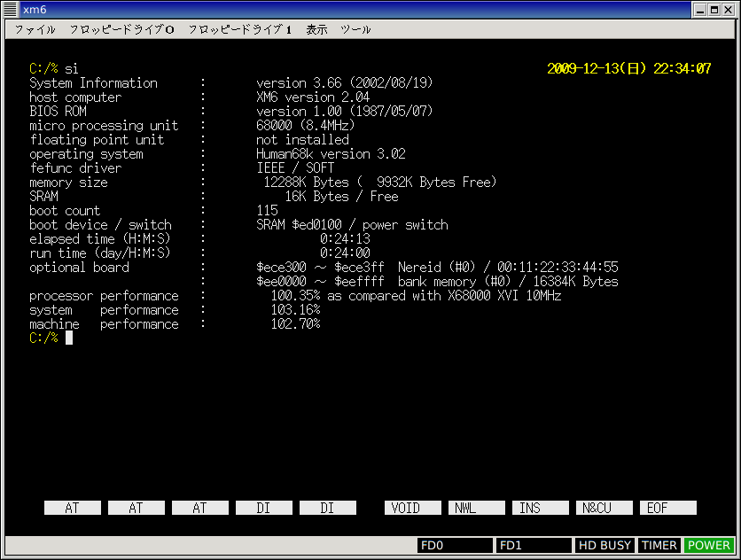Click the processor performance 100.35% value
The width and height of the screenshot is (741, 560).
pyautogui.click(x=295, y=296)
